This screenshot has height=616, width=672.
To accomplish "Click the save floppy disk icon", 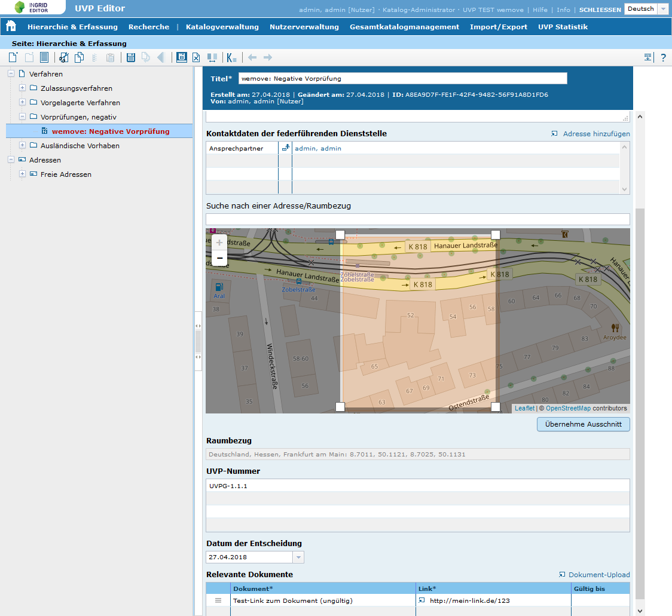I will coord(131,57).
